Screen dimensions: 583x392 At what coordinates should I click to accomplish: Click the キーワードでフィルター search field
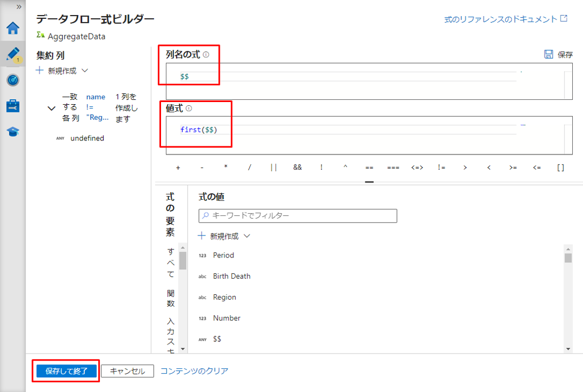(298, 215)
